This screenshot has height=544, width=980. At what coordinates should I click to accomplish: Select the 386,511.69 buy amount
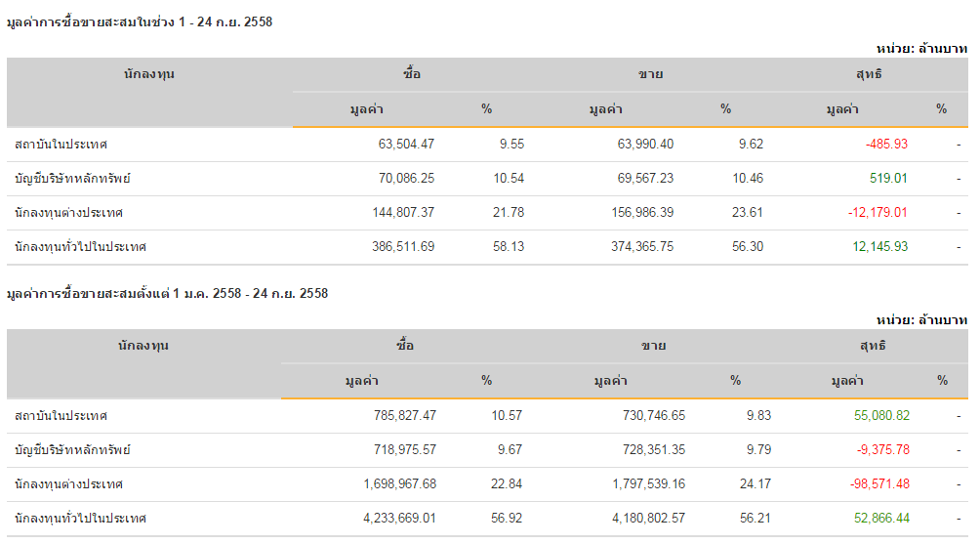(403, 246)
